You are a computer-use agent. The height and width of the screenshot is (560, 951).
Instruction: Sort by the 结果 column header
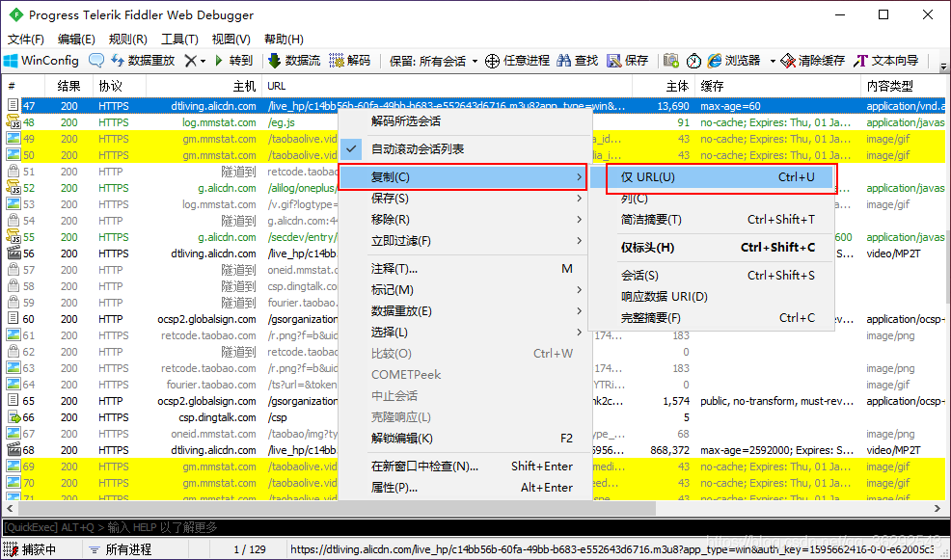68,86
